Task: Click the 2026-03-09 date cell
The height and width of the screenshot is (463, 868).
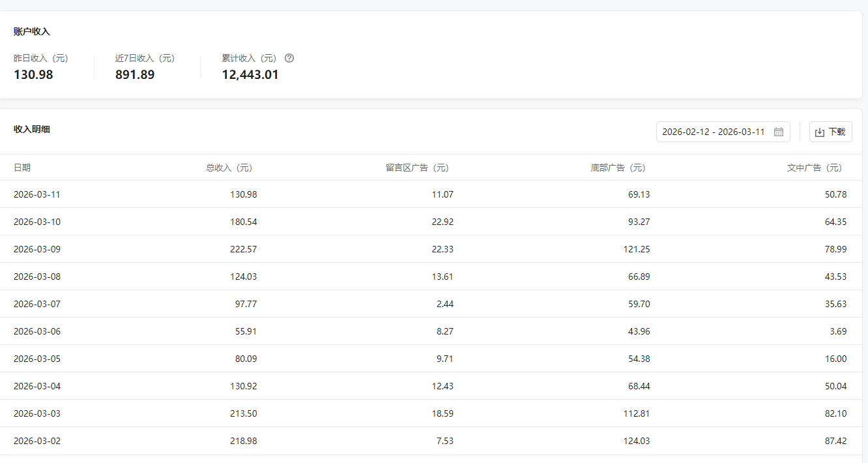Action: [x=37, y=249]
